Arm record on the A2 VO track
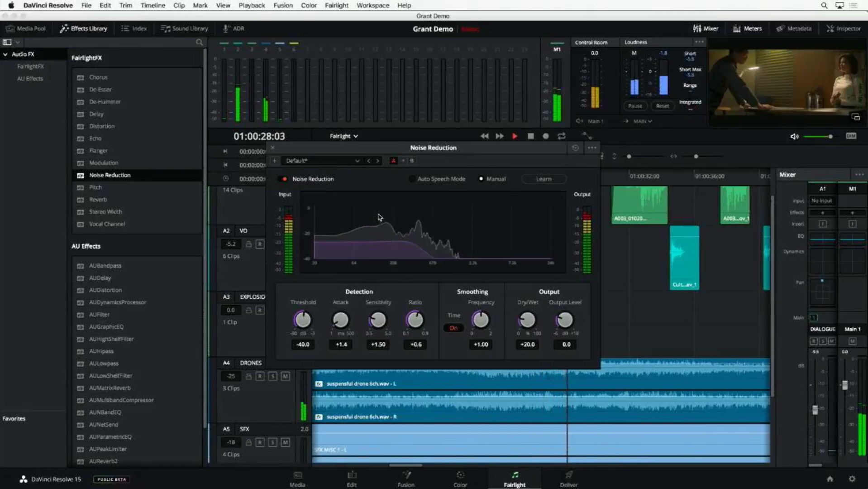868x489 pixels. (260, 244)
